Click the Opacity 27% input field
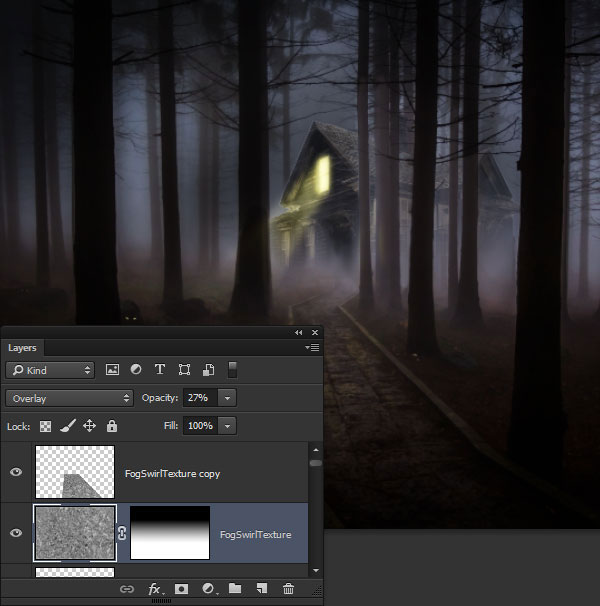The height and width of the screenshot is (606, 600). [201, 398]
